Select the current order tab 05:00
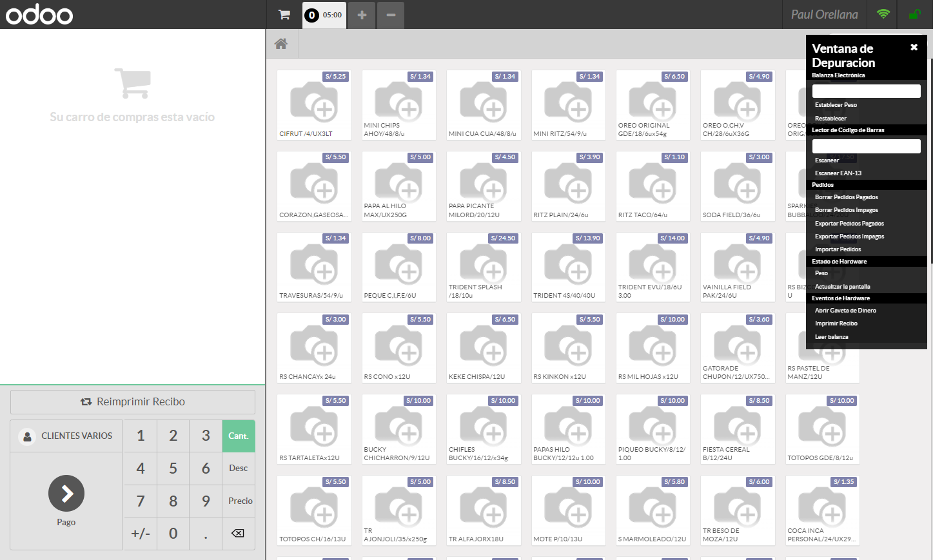Image resolution: width=933 pixels, height=560 pixels. click(x=324, y=15)
